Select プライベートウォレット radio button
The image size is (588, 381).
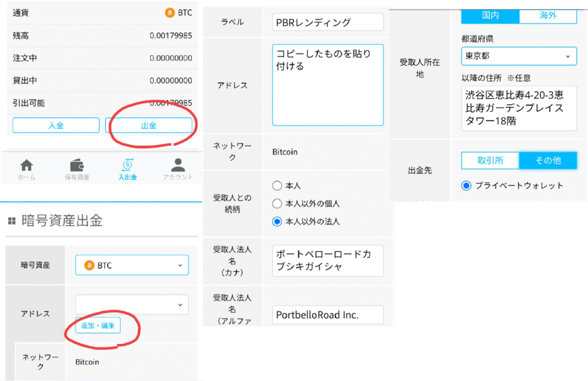point(466,185)
